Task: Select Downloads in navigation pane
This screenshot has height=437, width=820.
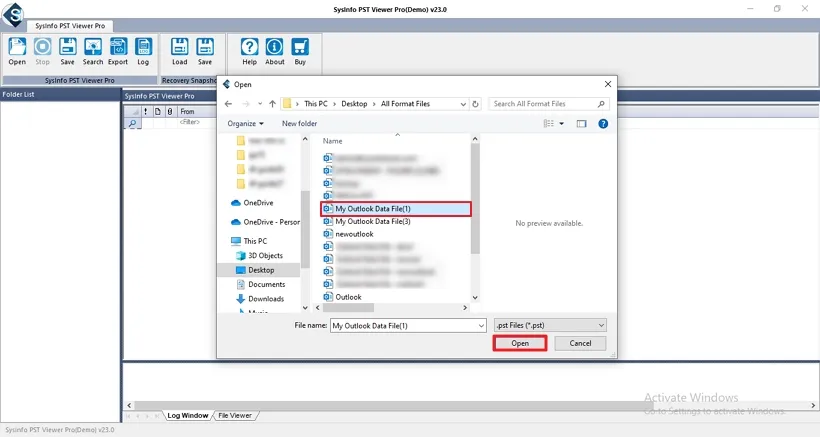Action: (265, 299)
